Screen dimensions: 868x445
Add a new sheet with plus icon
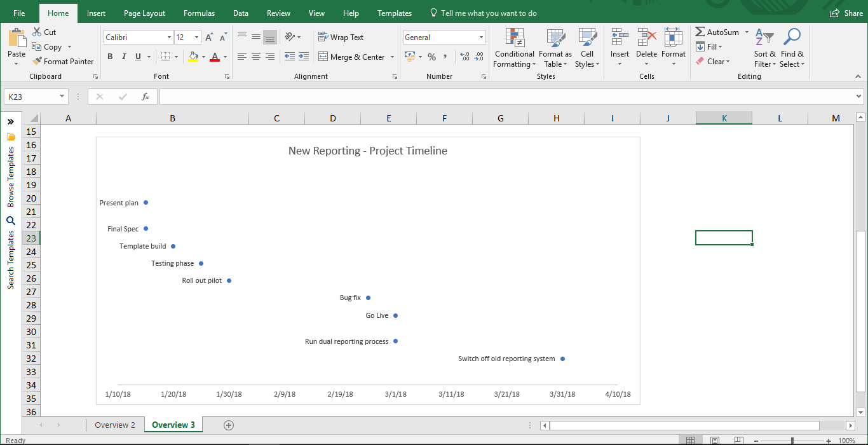pos(229,425)
